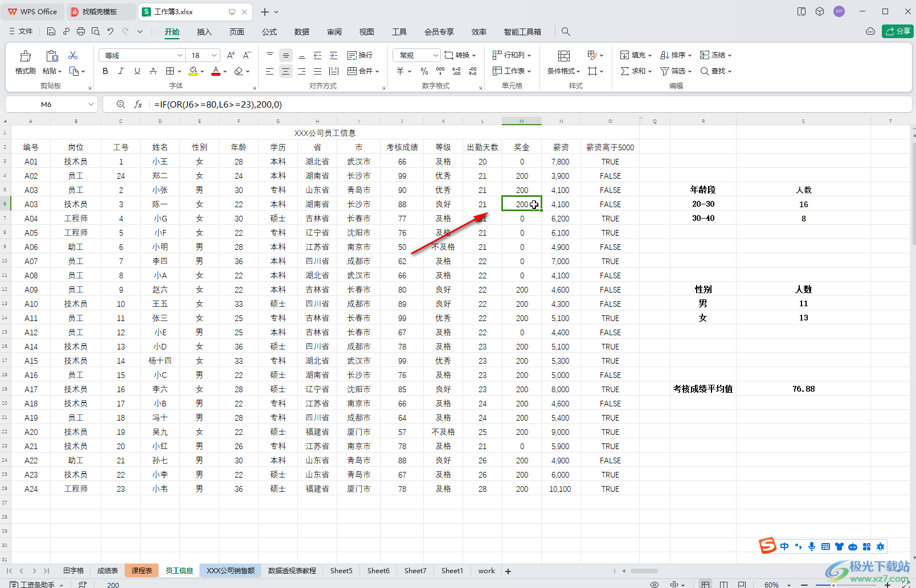The height and width of the screenshot is (588, 916).
Task: Click the strikethrough text icon
Action: [153, 71]
